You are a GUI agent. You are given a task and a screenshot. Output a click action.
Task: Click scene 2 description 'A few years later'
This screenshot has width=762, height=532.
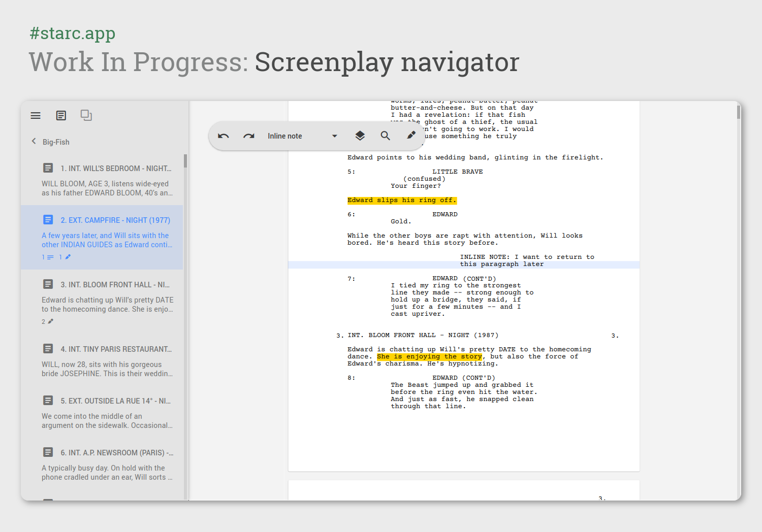[107, 240]
